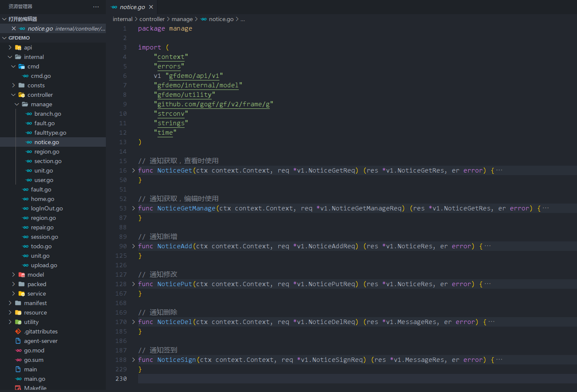Open the explorer more actions ellipsis menu
This screenshot has height=392, width=577.
tap(96, 7)
